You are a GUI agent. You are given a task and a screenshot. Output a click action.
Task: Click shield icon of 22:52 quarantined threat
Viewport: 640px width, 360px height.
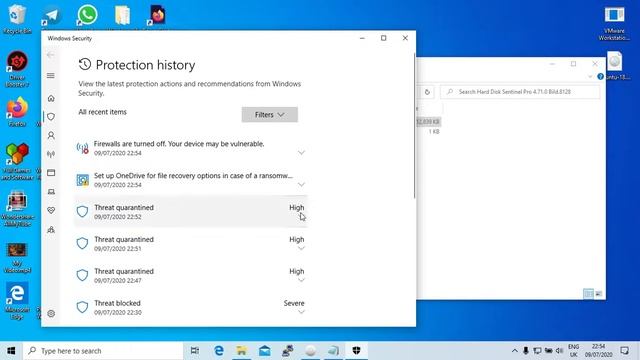[82, 211]
